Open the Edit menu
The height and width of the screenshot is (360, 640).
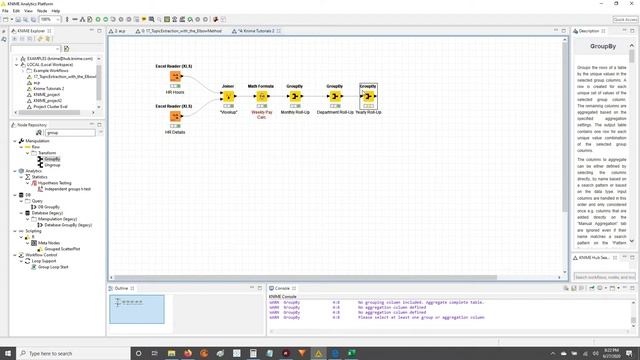[x=16, y=11]
